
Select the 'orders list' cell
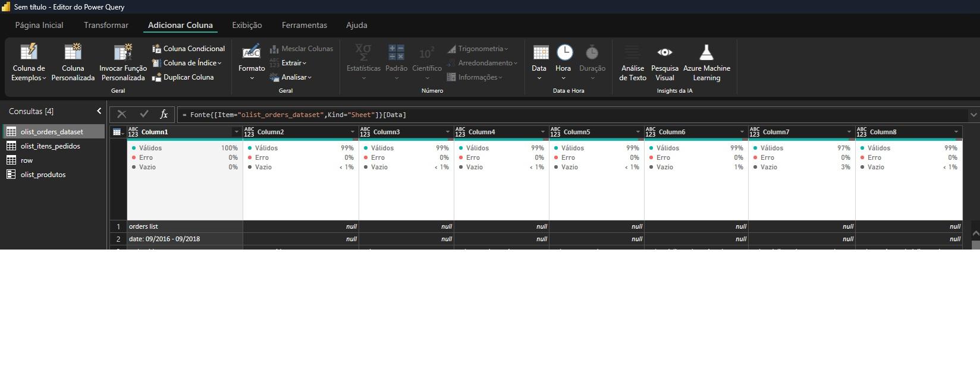[x=185, y=226]
